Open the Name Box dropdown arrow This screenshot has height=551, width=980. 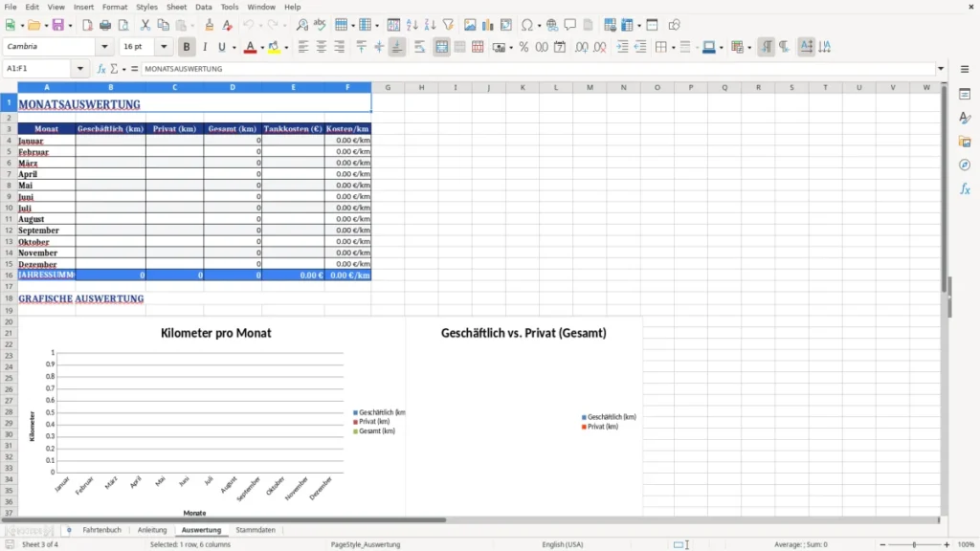80,69
